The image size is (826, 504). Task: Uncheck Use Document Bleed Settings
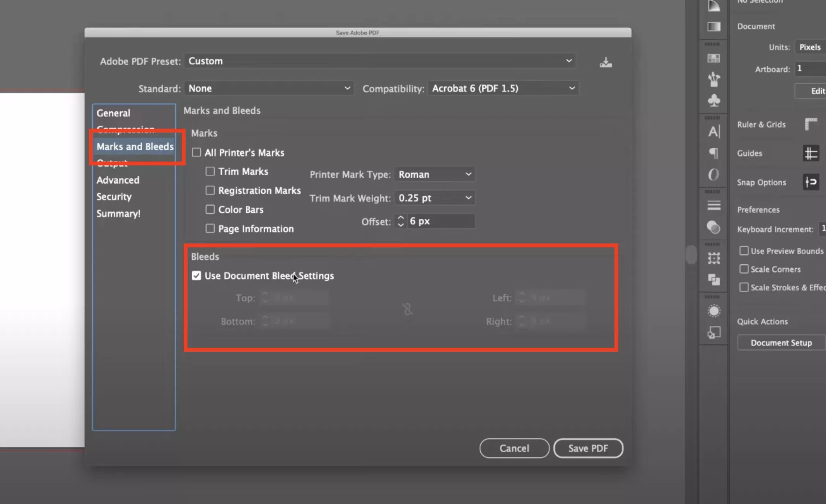197,276
